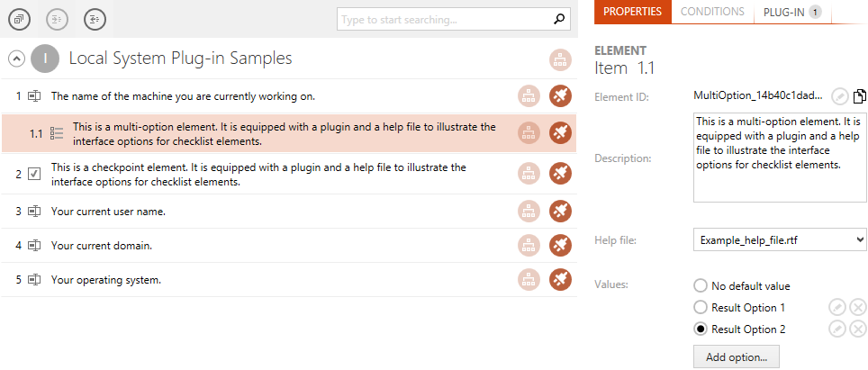Delete Result Option 2 with X icon
This screenshot has width=868, height=370.
(857, 329)
